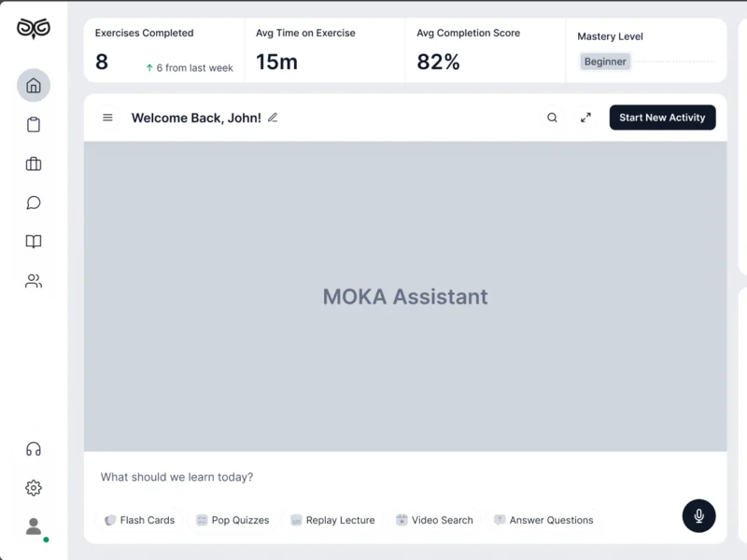The image size is (747, 560).
Task: Click the 'Exercises Completed' label
Action: (145, 33)
